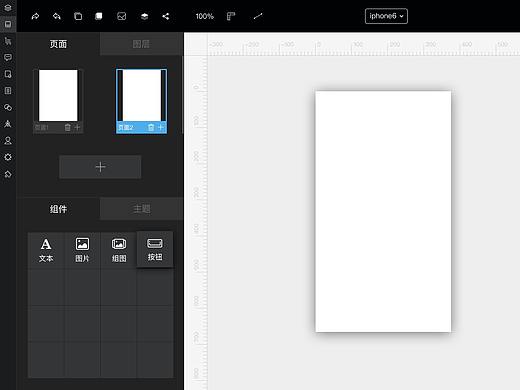
Task: Click the plus icon on 页面1
Action: point(77,127)
